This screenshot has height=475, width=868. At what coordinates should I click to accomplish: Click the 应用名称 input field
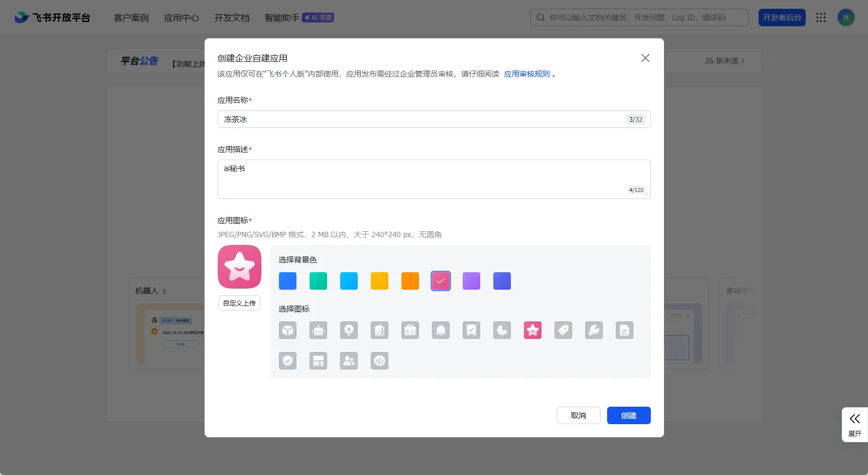[421, 119]
